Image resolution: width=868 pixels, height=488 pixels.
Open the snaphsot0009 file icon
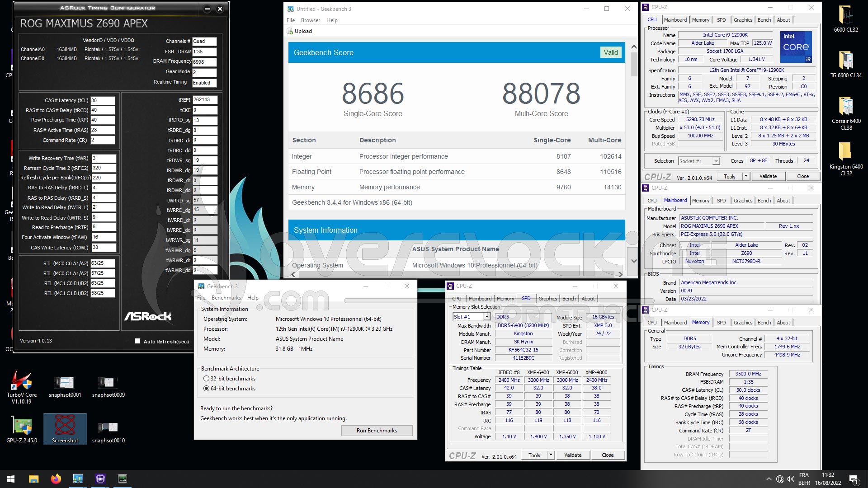108,387
